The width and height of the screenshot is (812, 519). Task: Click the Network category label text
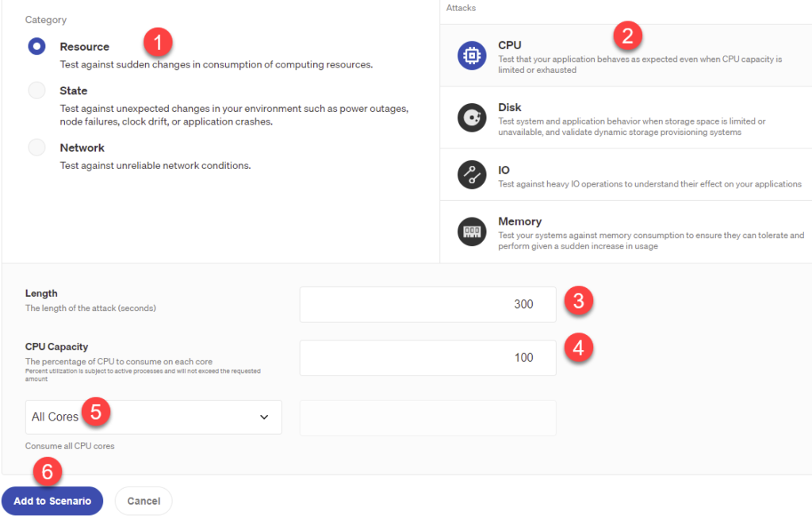[82, 148]
